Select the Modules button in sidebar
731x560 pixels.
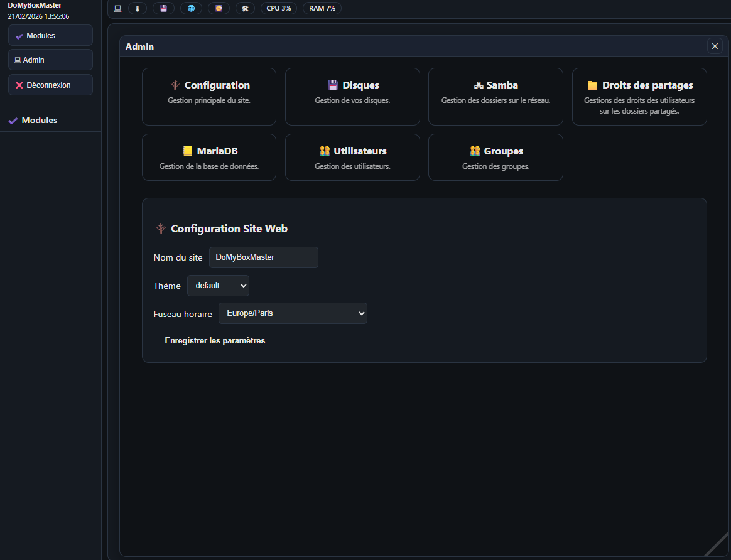(x=50, y=36)
